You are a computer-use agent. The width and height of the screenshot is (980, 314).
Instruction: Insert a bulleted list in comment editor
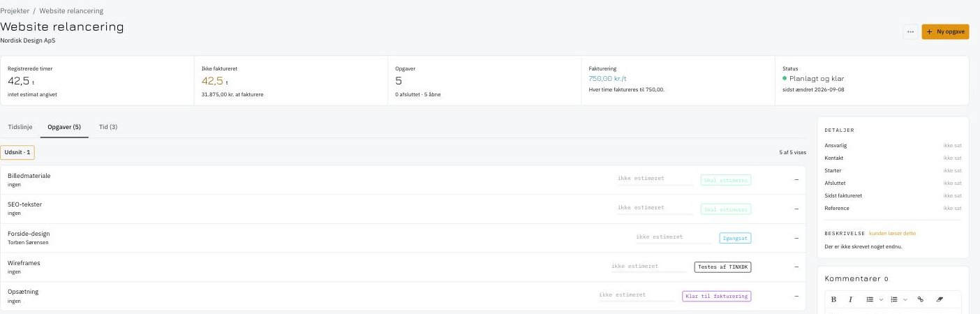click(x=870, y=299)
